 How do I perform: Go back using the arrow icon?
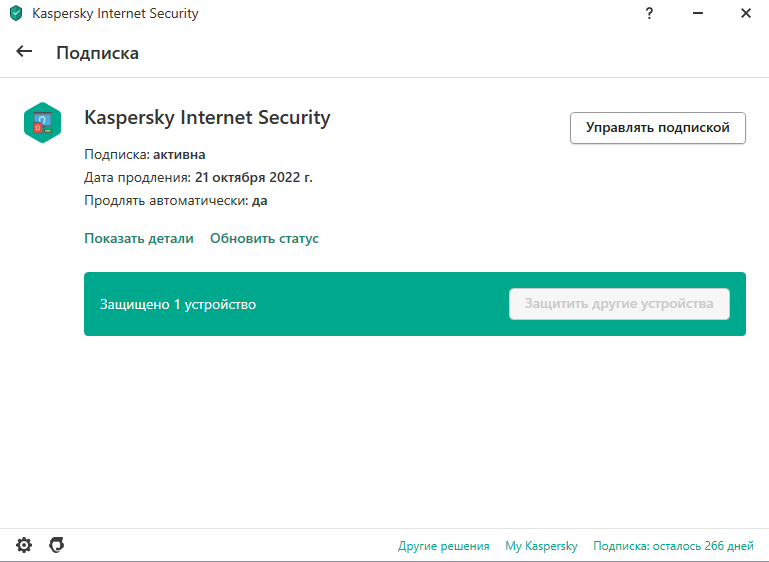(x=24, y=51)
